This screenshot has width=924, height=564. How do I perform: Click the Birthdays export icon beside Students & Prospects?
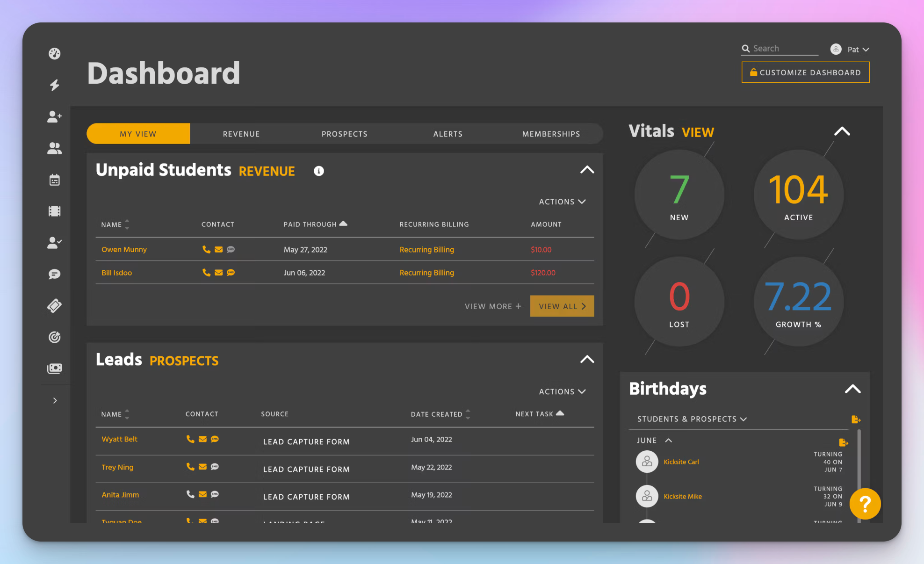pos(856,419)
